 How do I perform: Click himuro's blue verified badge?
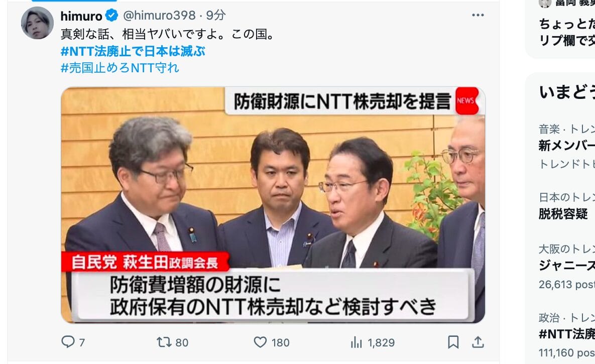[x=111, y=16]
